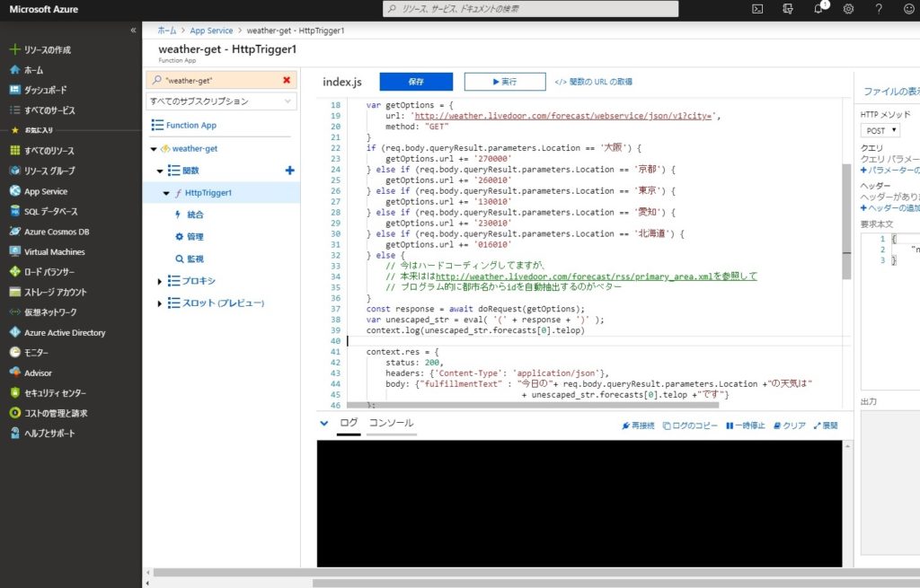Collapse the HttpTrigger1 tree node

pos(166,193)
